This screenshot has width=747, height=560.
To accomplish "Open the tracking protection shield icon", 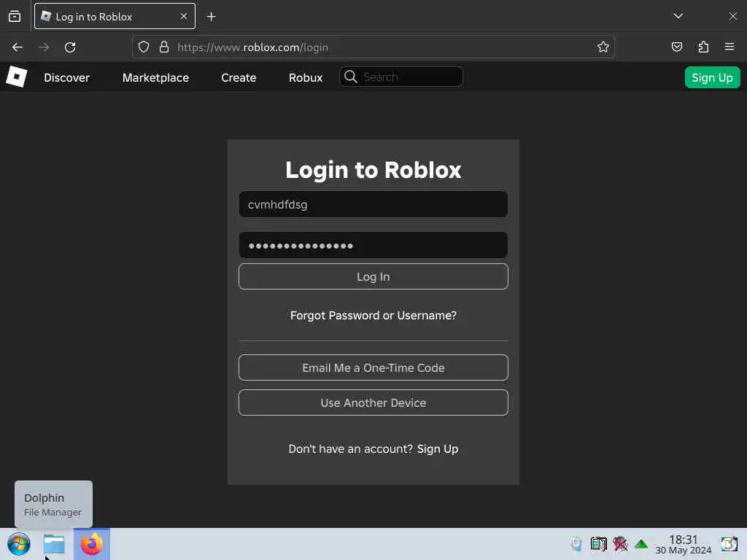I will point(144,47).
